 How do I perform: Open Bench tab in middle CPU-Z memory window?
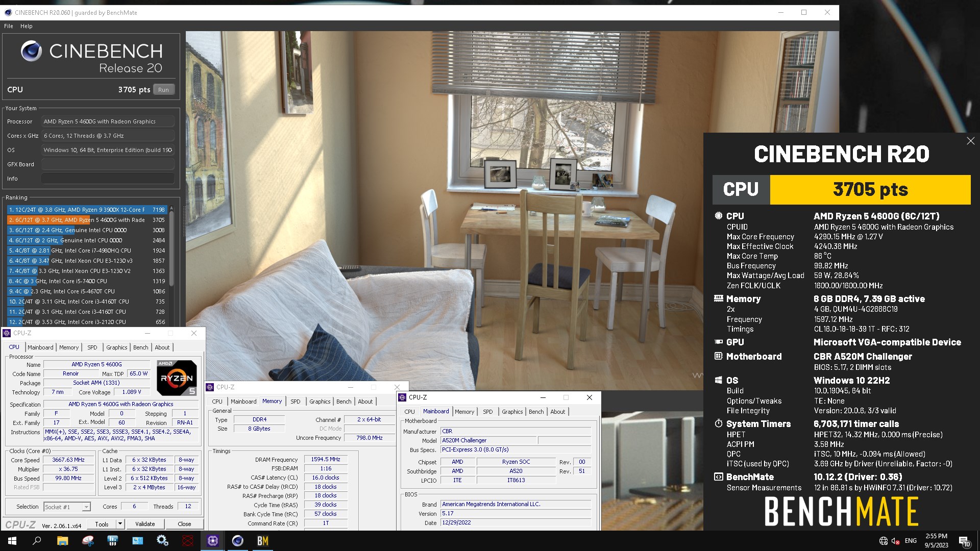[x=344, y=402]
